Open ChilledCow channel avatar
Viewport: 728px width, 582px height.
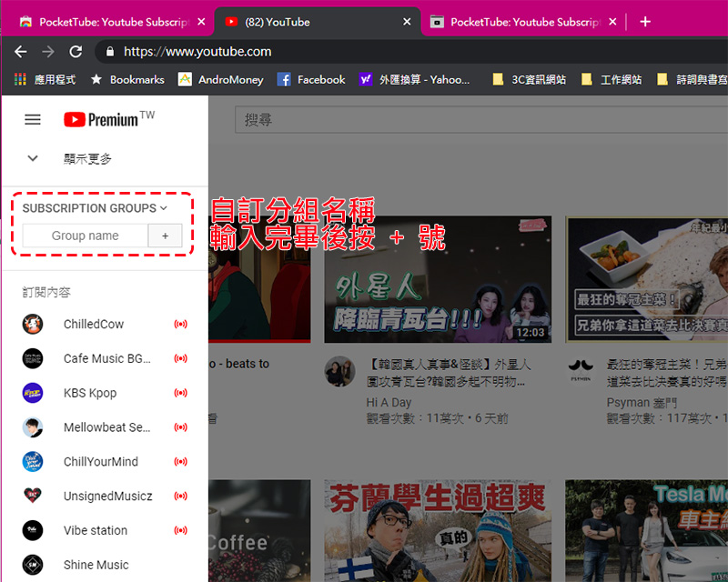pos(33,325)
